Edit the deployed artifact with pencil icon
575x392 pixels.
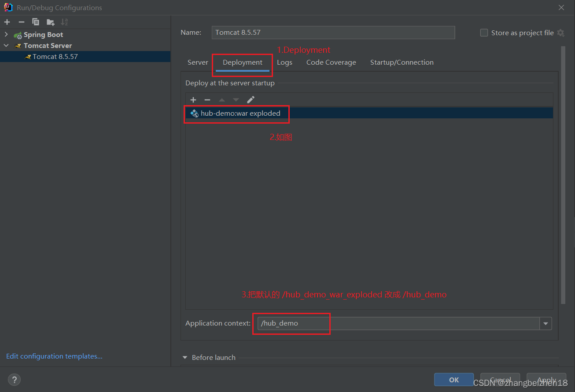[x=251, y=99]
